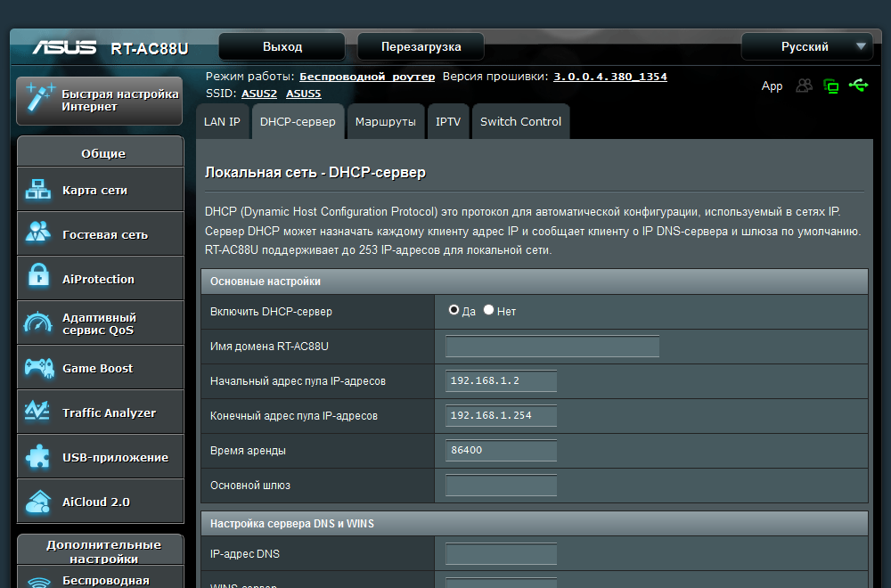
Task: Open the Network Map (Карта сети) icon
Action: [38, 190]
